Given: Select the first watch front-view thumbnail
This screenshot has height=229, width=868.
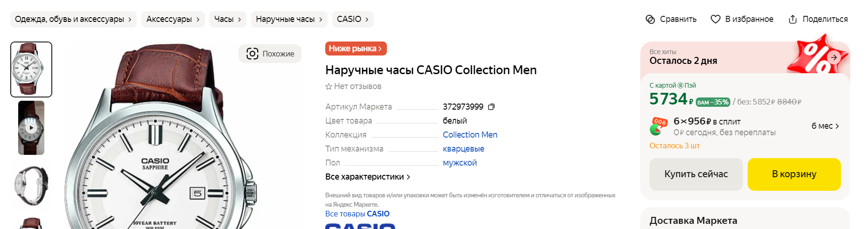Looking at the screenshot, I should (x=31, y=69).
